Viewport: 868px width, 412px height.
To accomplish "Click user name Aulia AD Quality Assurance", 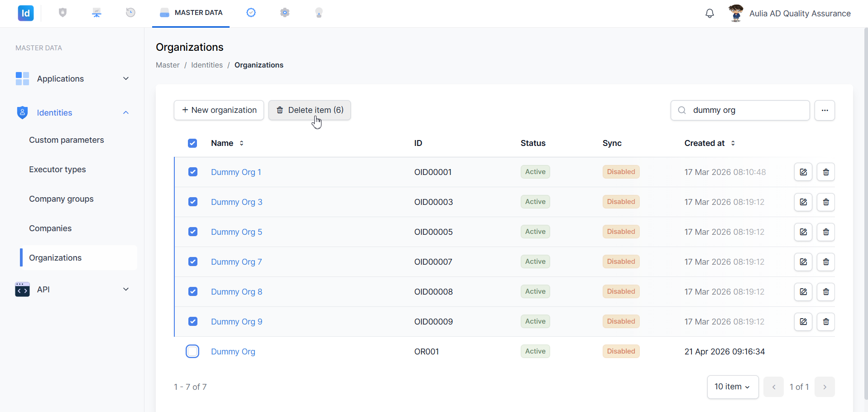I will tap(800, 14).
